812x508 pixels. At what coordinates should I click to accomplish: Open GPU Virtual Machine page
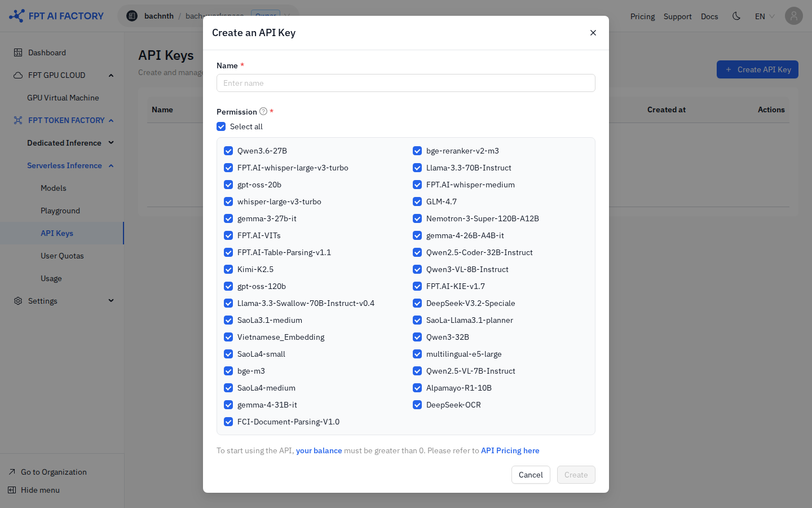(62, 98)
